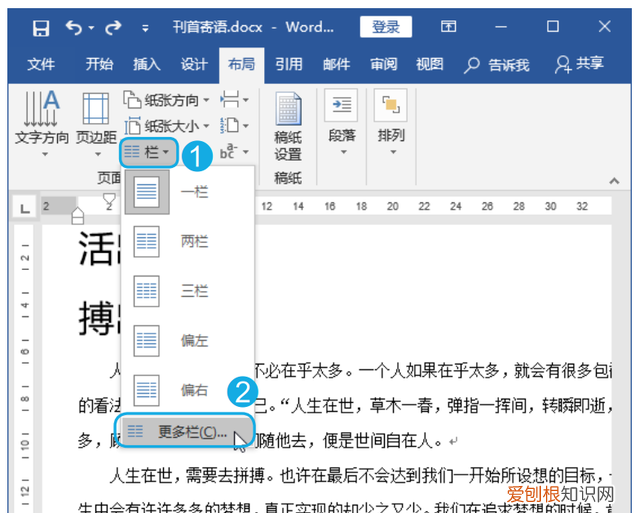Image resolution: width=640 pixels, height=513 pixels.
Task: Select 两栏 two-column layout
Action: (188, 242)
